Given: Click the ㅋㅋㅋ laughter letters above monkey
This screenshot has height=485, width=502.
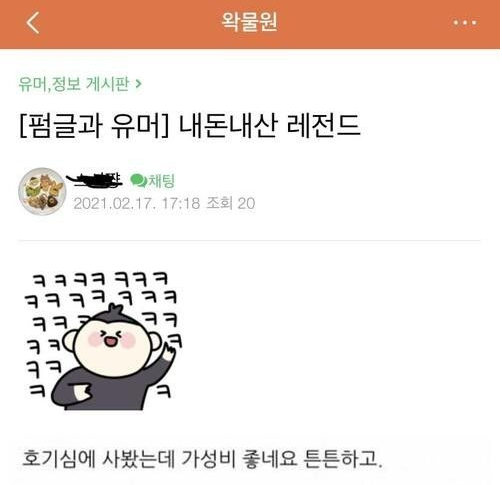Looking at the screenshot, I should 100,279.
